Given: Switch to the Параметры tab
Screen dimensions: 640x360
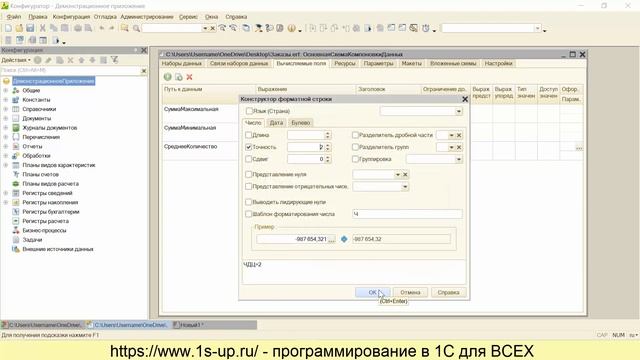Looking at the screenshot, I should tap(378, 63).
